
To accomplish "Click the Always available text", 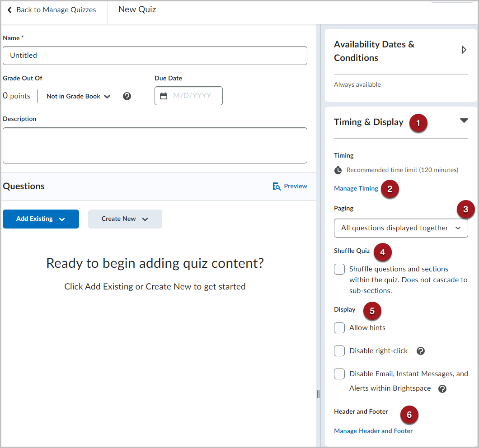I will (357, 84).
